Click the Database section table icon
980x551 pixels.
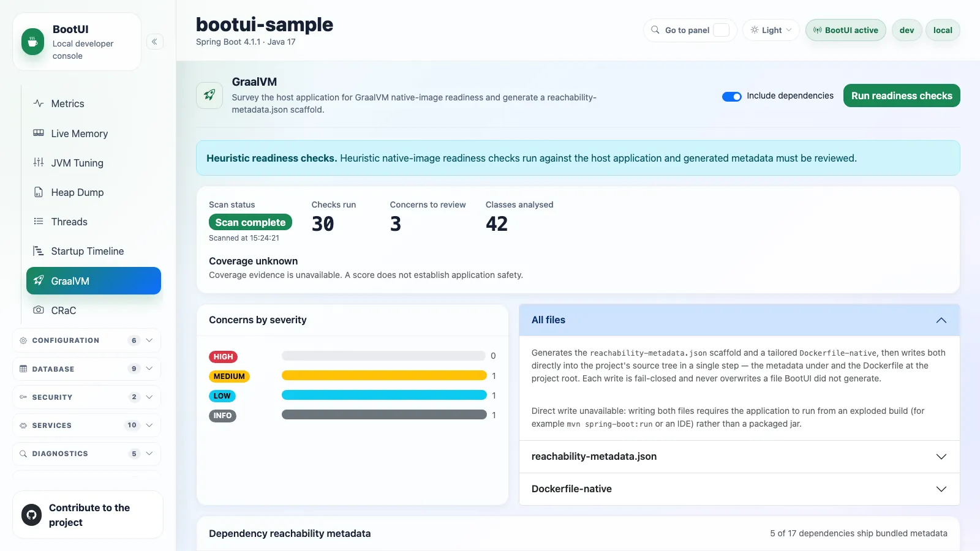[x=23, y=369]
